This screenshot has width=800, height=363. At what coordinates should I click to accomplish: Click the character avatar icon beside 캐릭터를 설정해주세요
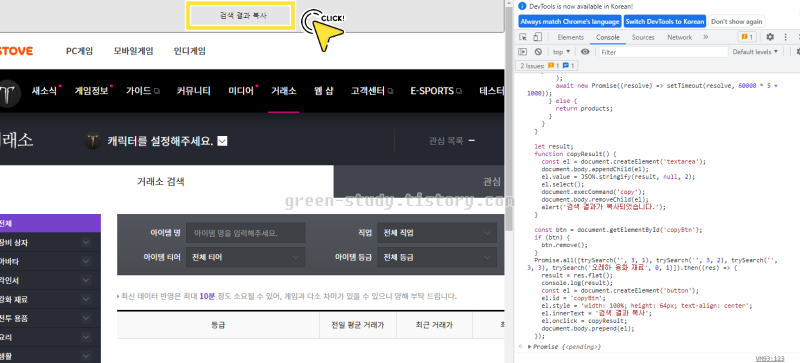(93, 141)
